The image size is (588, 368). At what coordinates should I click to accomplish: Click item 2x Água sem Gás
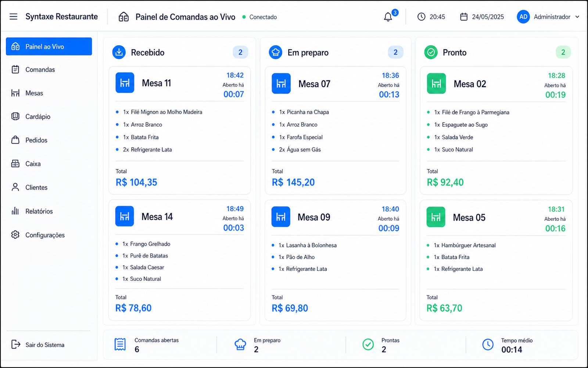(300, 149)
